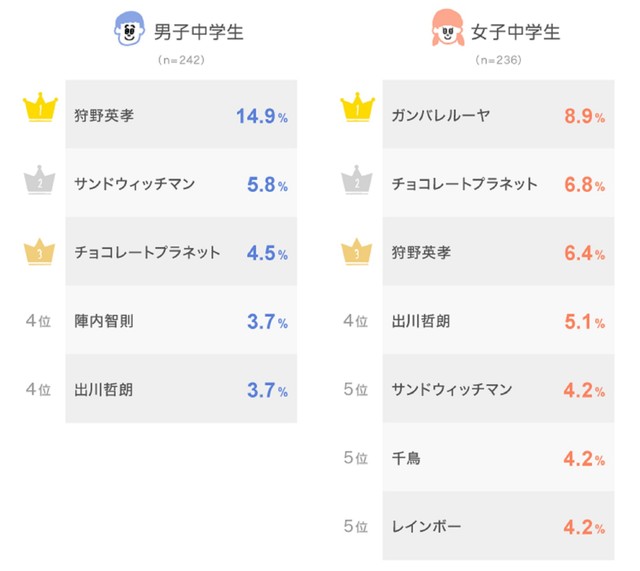Viewport: 640px width, 571px height.
Task: Click the 千鳥 entry
Action: (x=407, y=458)
